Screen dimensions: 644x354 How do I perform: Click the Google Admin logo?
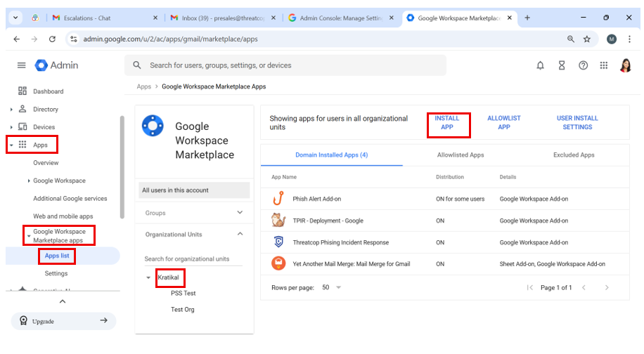click(x=56, y=65)
